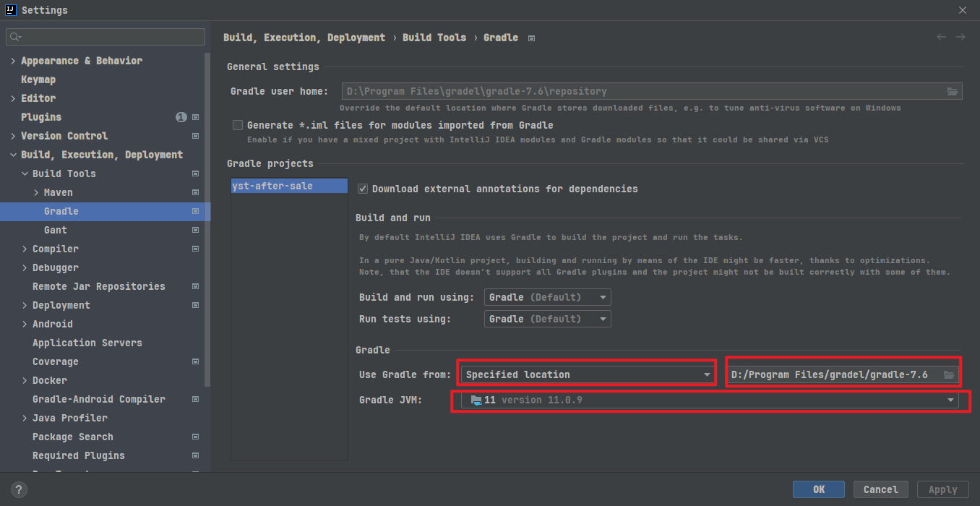Click the Cancel button
980x506 pixels.
click(x=880, y=489)
